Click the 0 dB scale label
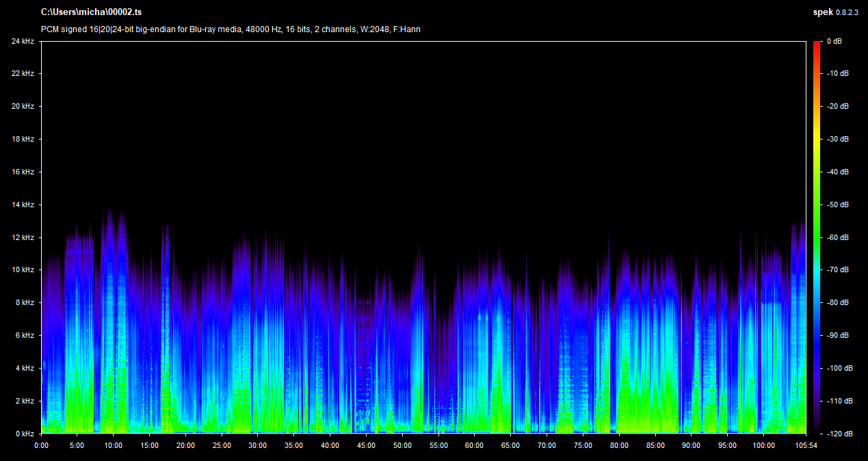Image resolution: width=868 pixels, height=461 pixels. pyautogui.click(x=834, y=41)
